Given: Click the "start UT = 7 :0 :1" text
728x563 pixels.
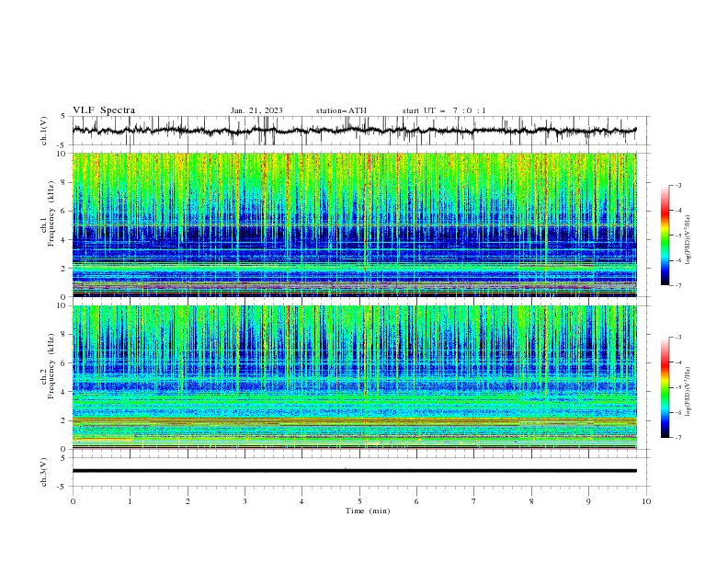Looking at the screenshot, I should pos(444,110).
